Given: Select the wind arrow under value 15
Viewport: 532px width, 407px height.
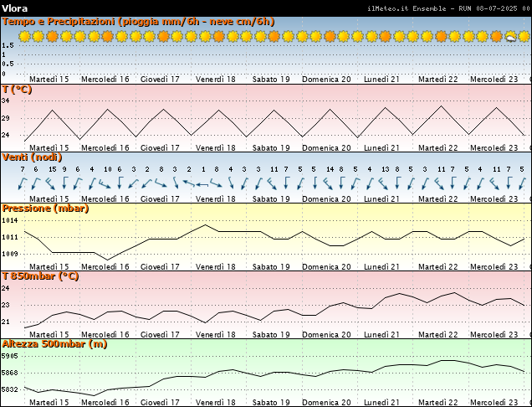Looking at the screenshot, I should pos(50,183).
